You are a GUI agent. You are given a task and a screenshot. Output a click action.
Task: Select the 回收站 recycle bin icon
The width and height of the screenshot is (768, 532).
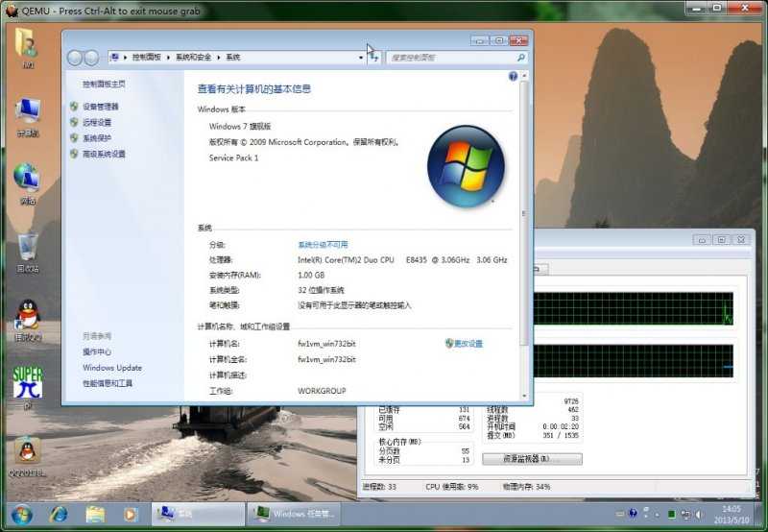click(28, 252)
